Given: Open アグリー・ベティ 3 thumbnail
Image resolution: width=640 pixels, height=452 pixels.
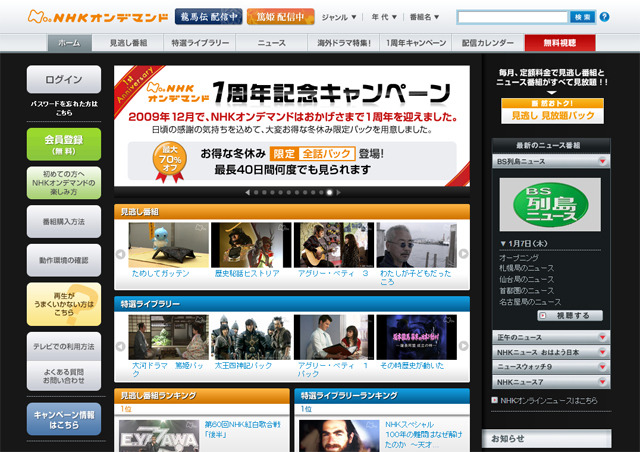Looking at the screenshot, I should coord(334,245).
